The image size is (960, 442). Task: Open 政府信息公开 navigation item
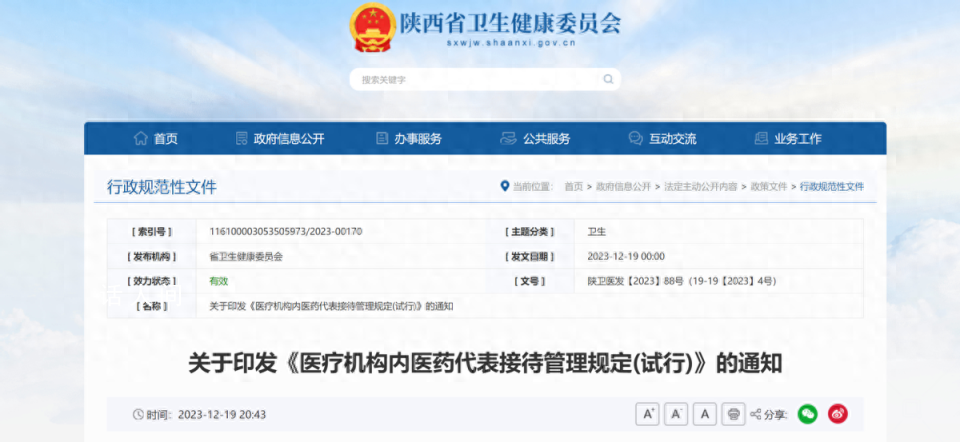pos(289,138)
